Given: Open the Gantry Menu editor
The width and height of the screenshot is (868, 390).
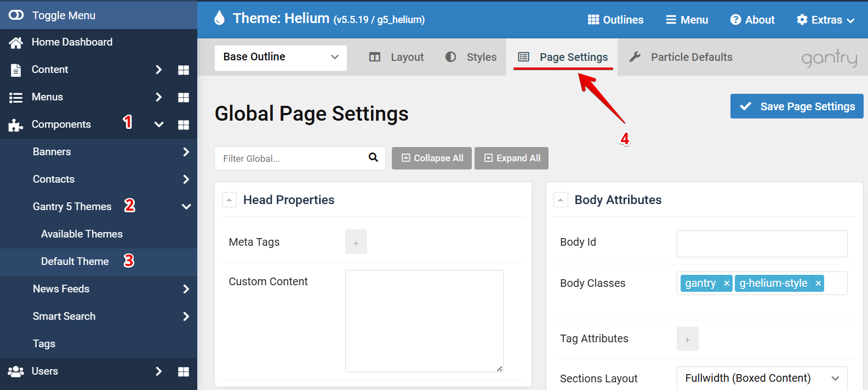Looking at the screenshot, I should (687, 20).
